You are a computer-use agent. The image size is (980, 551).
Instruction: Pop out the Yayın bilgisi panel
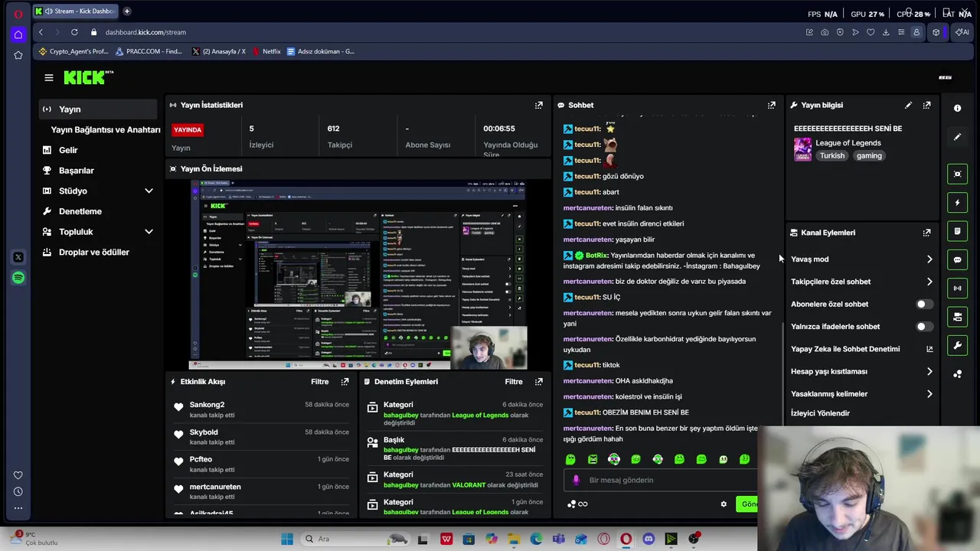926,105
